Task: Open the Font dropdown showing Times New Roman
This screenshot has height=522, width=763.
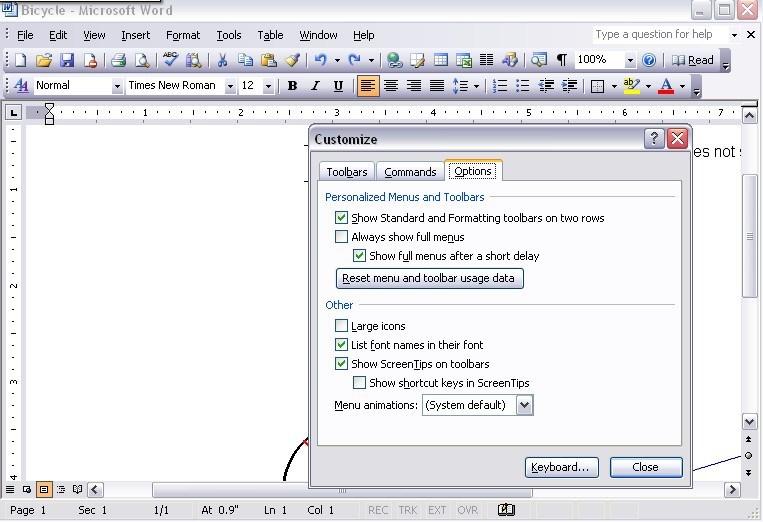Action: click(230, 86)
